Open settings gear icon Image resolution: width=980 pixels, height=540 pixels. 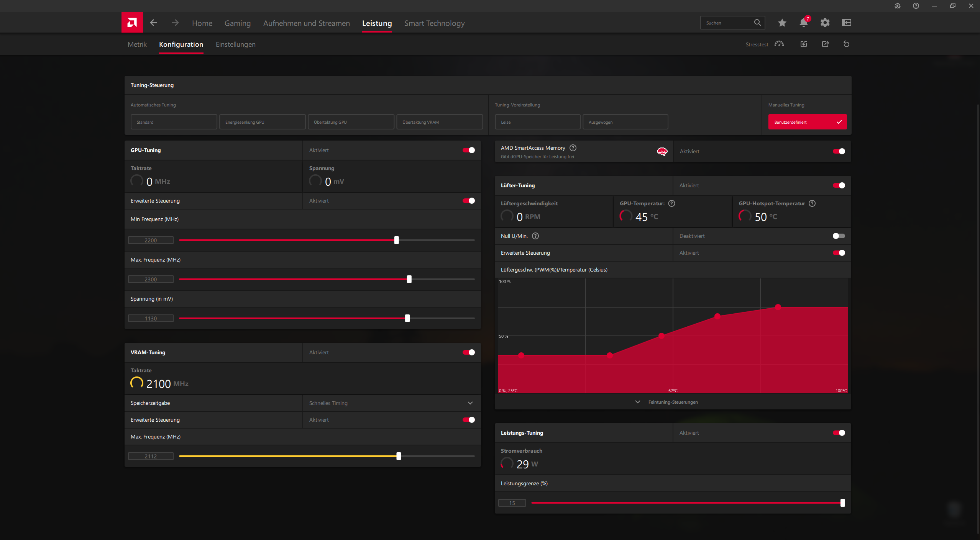tap(825, 23)
